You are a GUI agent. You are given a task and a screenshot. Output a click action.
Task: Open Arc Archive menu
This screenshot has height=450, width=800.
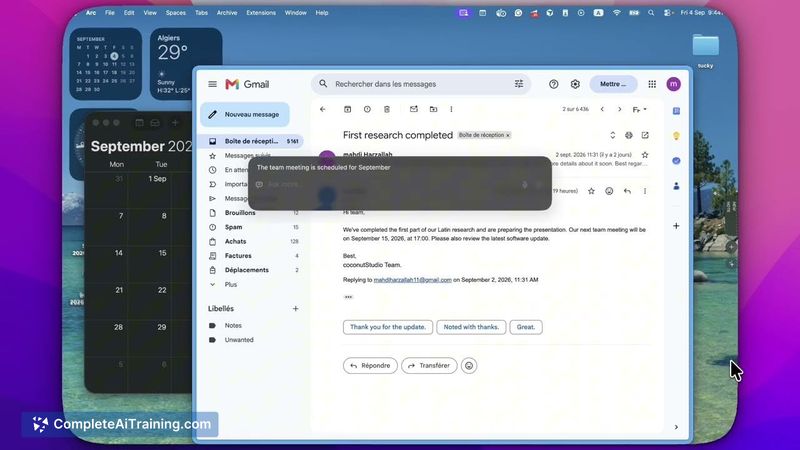227,13
